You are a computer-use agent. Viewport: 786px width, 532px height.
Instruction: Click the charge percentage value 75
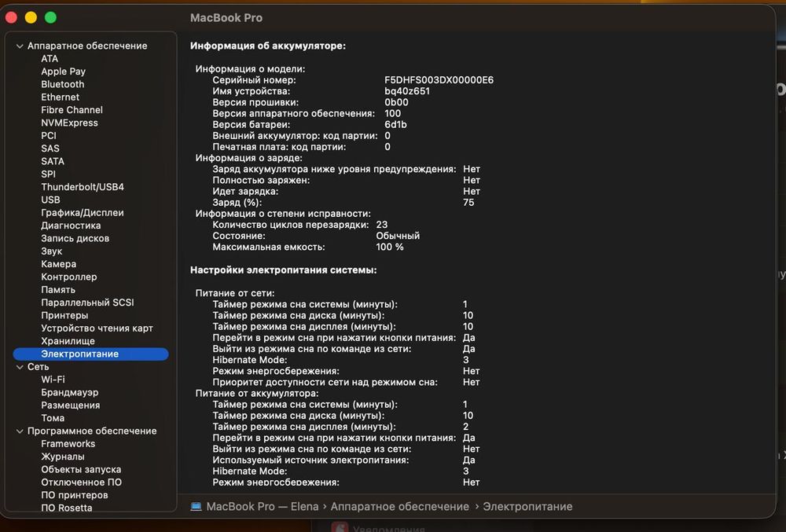(468, 203)
